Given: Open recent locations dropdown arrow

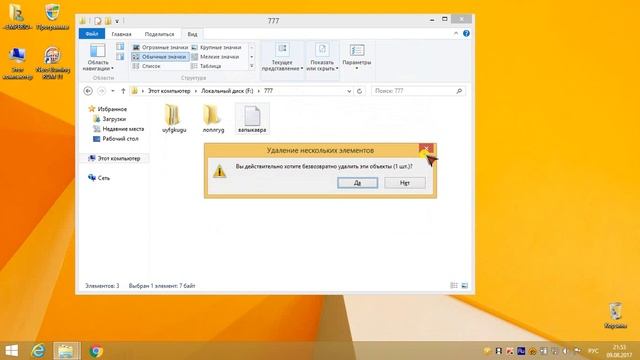Looking at the screenshot, I should [113, 91].
